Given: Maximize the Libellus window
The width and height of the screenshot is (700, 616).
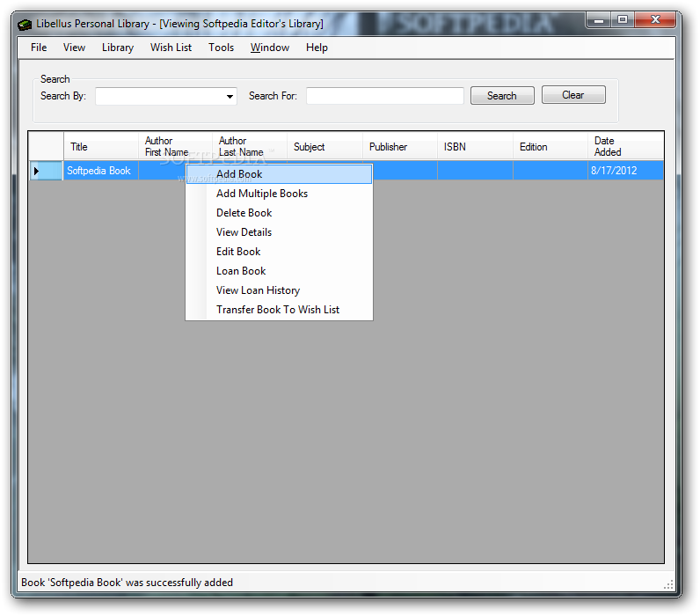Looking at the screenshot, I should [623, 20].
